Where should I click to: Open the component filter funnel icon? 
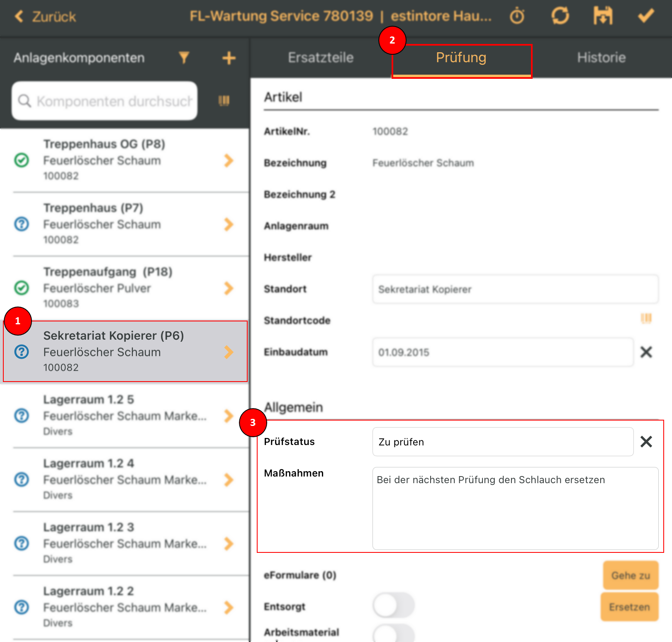(184, 58)
